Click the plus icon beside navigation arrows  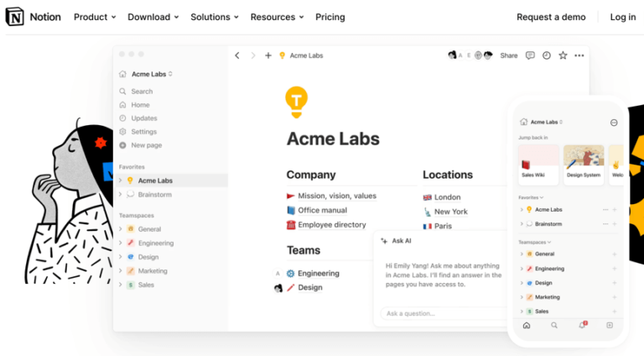[268, 55]
